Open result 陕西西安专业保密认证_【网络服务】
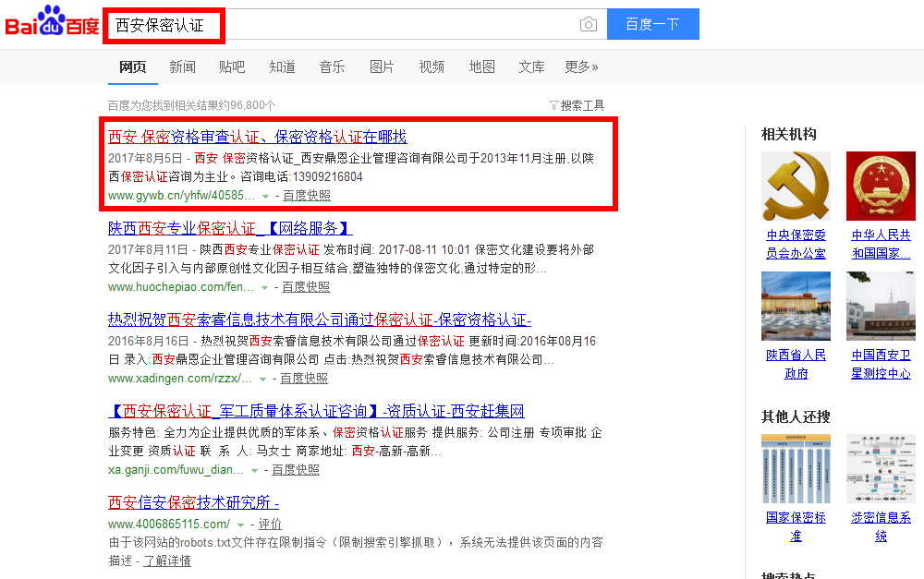The height and width of the screenshot is (579, 924). (230, 228)
